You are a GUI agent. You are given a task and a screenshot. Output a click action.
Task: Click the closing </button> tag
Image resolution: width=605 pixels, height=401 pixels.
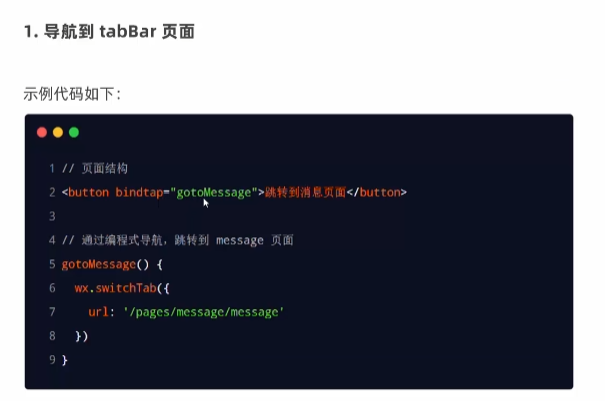pyautogui.click(x=377, y=192)
